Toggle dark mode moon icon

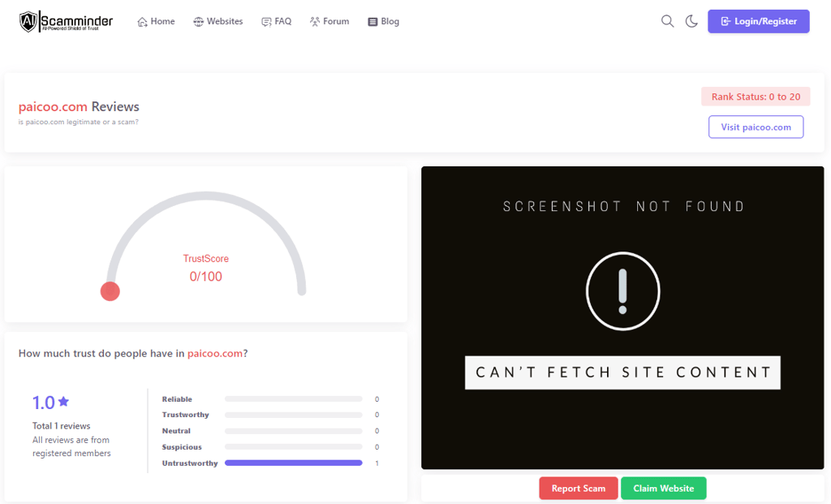pyautogui.click(x=691, y=21)
